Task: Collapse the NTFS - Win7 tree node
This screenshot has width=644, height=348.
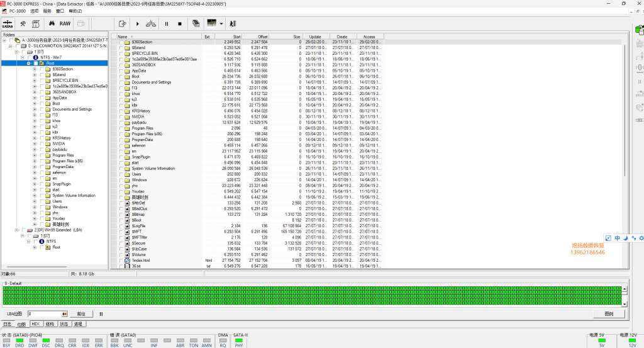Action: pyautogui.click(x=23, y=57)
